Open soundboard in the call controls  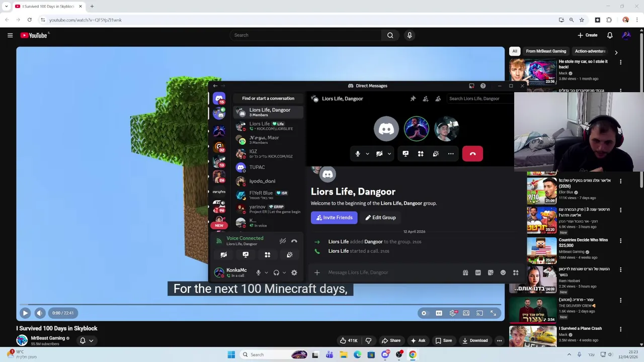[x=436, y=154]
